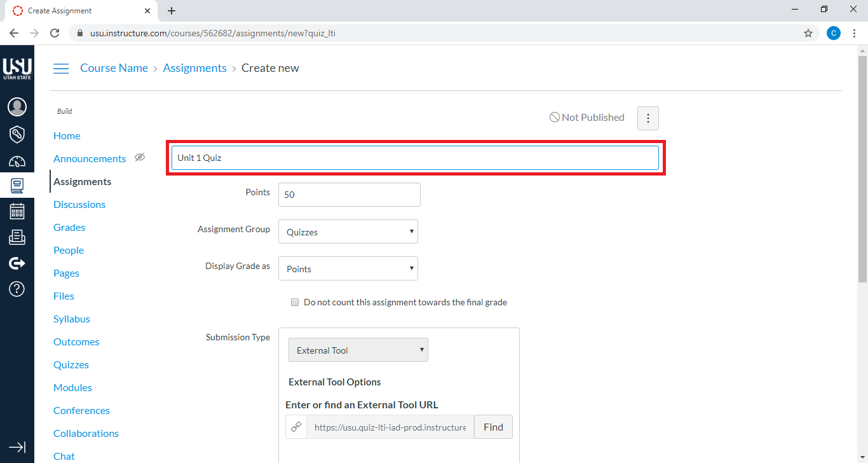Open the Display Grade as dropdown
This screenshot has width=868, height=463.
(348, 269)
